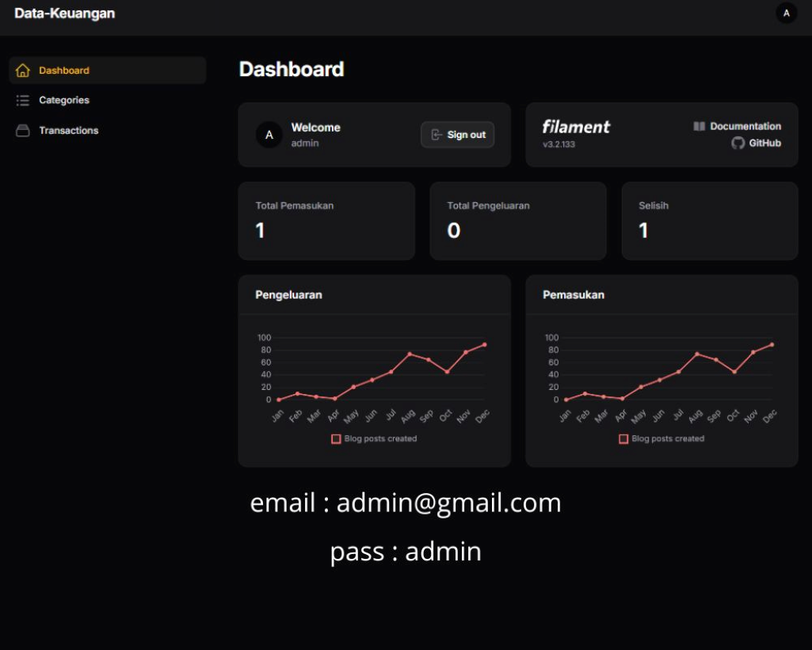812x650 pixels.
Task: Open the Categories section from the sidebar
Action: click(x=65, y=100)
